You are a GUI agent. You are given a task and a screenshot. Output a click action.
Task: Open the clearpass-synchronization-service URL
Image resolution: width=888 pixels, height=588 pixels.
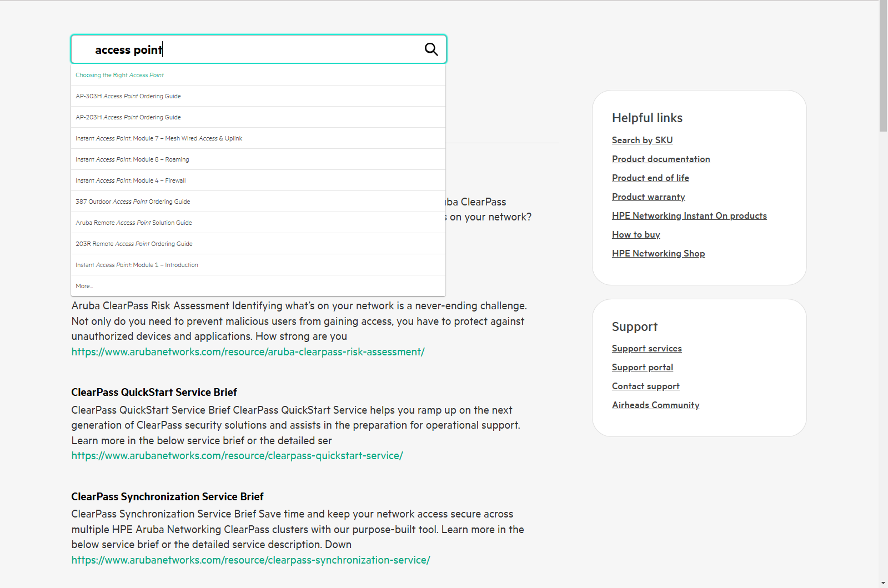(x=250, y=560)
